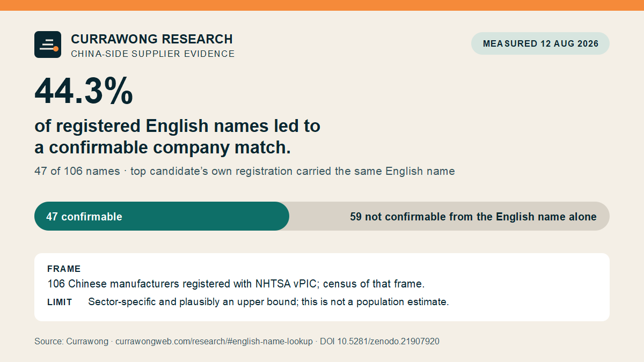Click the orange top accent bar
Image resolution: width=644 pixels, height=362 pixels.
(322, 5)
